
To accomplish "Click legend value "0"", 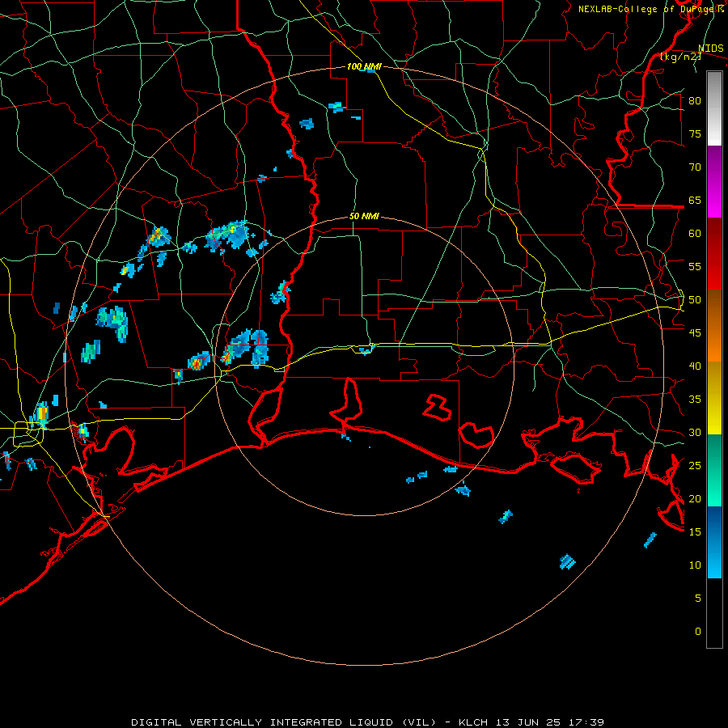I will (698, 632).
